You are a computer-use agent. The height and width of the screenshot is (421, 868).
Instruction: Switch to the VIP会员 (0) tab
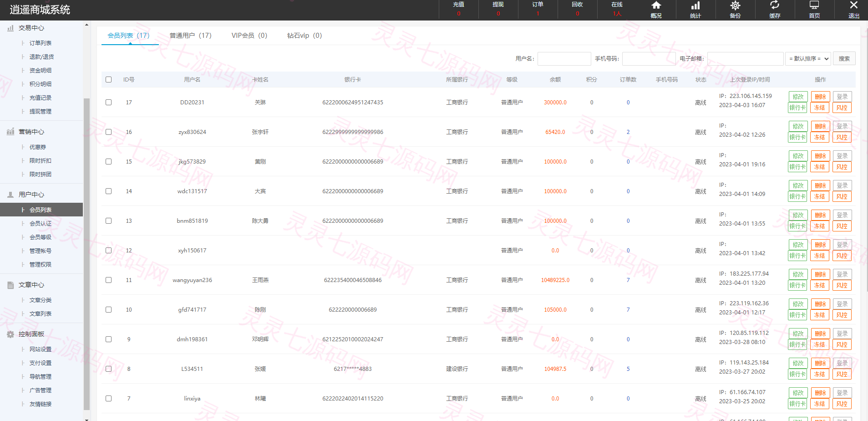point(249,36)
